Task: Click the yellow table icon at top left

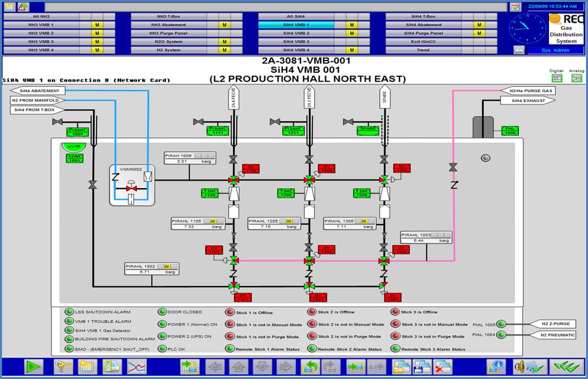Action: 9,7
